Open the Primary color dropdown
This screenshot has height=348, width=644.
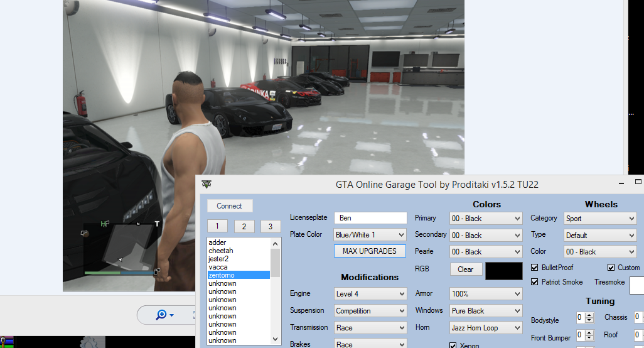tap(486, 219)
